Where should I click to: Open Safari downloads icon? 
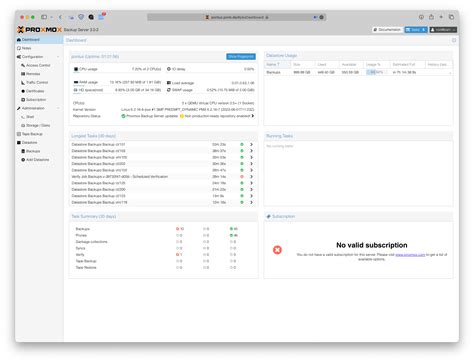tap(421, 17)
